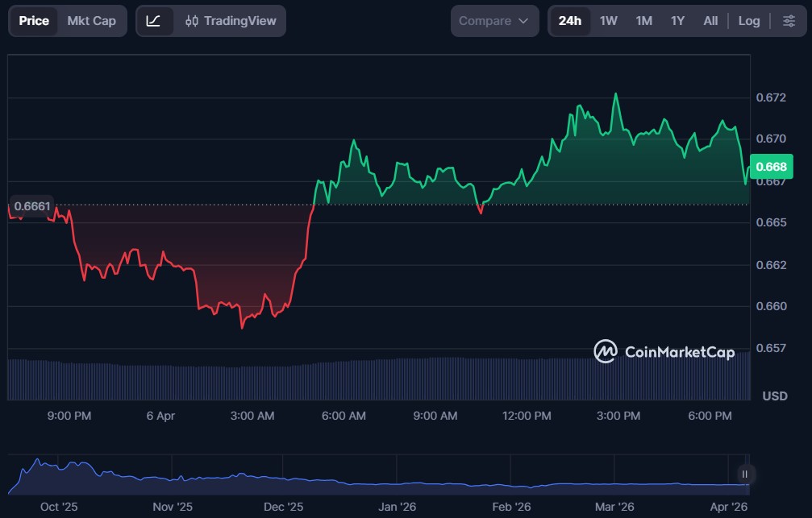Screen dimensions: 812x518
Task: Show the All time range
Action: [x=710, y=21]
